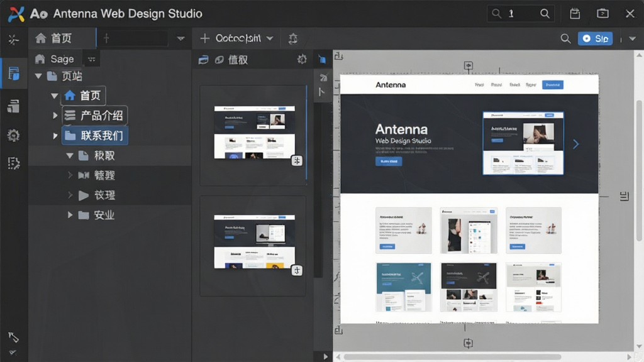Screen dimensions: 644x362
Task: Click the search icon beside the Sip button
Action: (565, 38)
